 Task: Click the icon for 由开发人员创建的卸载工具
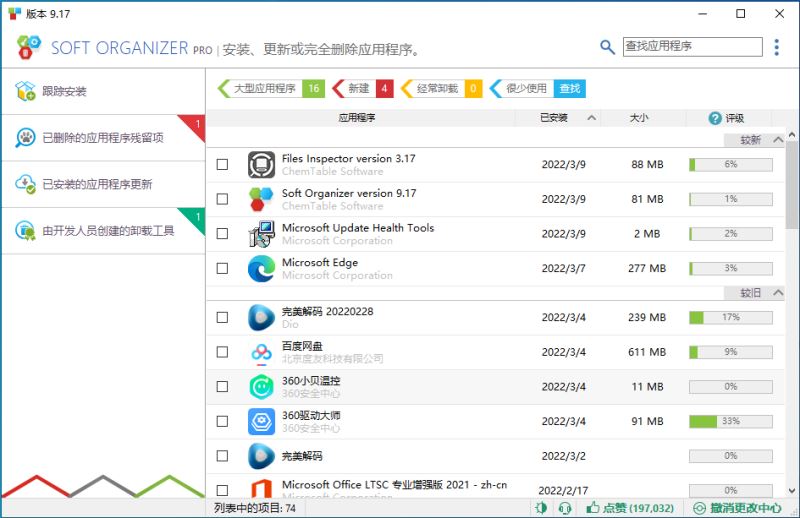pos(25,231)
